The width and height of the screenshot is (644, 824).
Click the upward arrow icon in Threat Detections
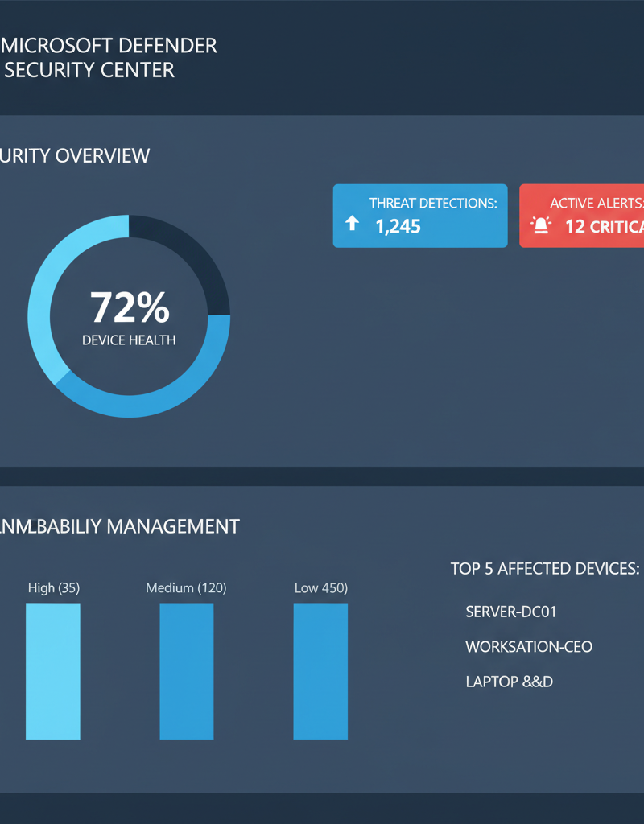pos(352,224)
